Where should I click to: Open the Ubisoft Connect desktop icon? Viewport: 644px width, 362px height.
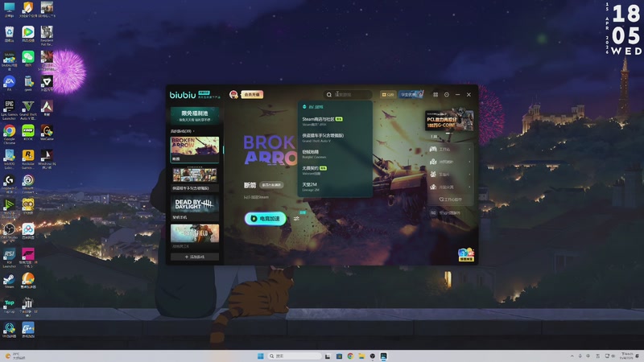(x=28, y=184)
